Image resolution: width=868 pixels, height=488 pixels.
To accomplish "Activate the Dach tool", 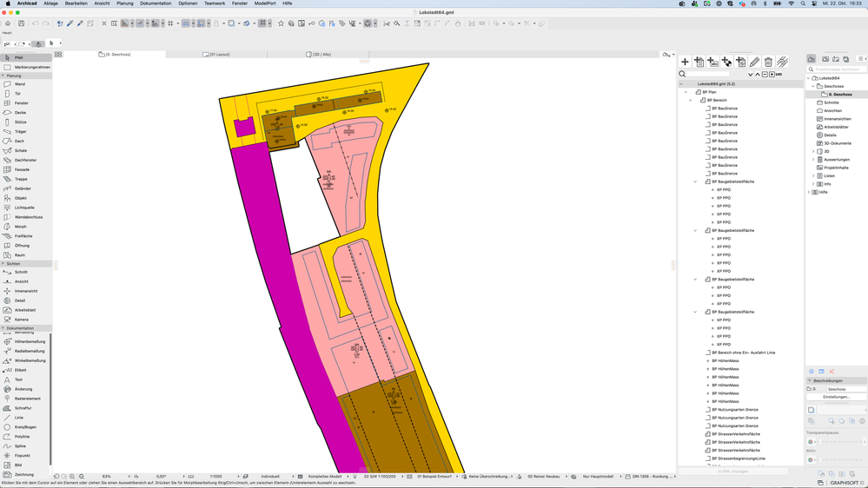I will coord(19,141).
